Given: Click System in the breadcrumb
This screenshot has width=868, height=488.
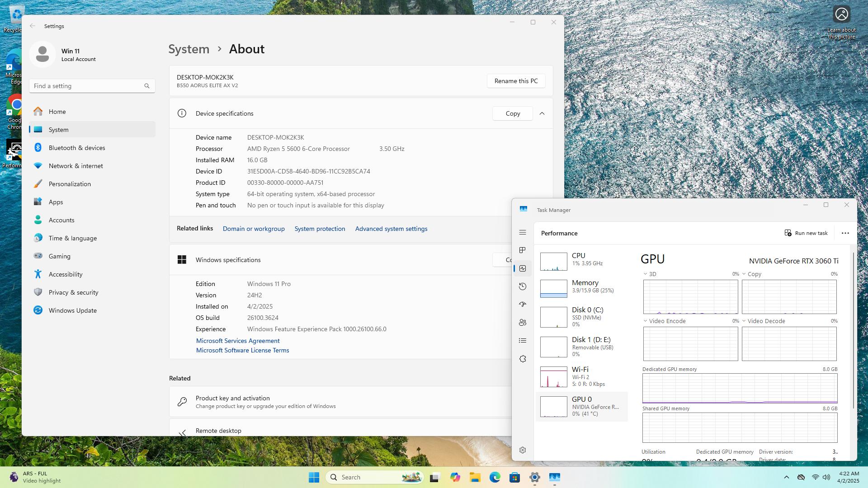Looking at the screenshot, I should click(x=189, y=49).
